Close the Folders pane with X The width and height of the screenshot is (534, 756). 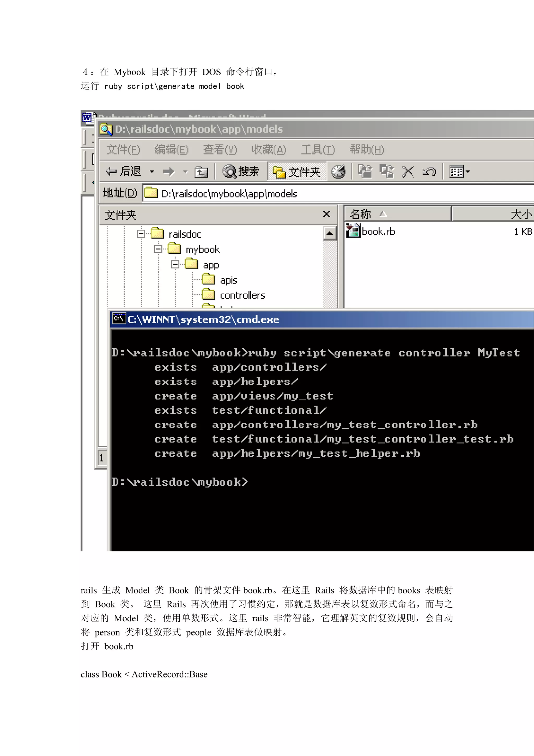[x=326, y=214]
